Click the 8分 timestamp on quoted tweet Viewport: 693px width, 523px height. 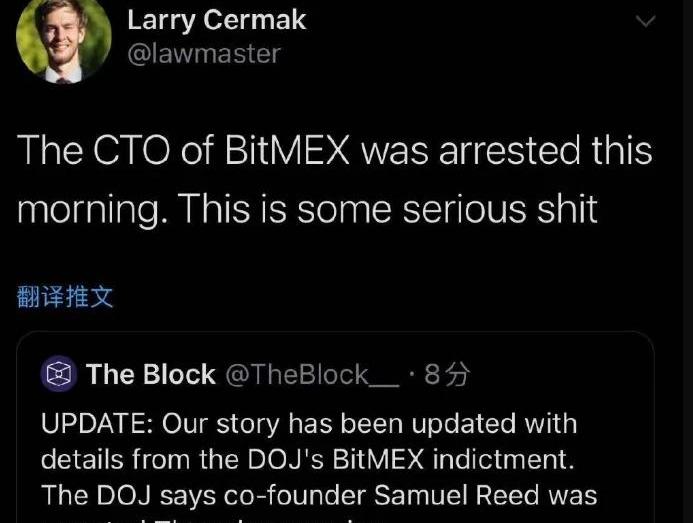click(x=447, y=374)
